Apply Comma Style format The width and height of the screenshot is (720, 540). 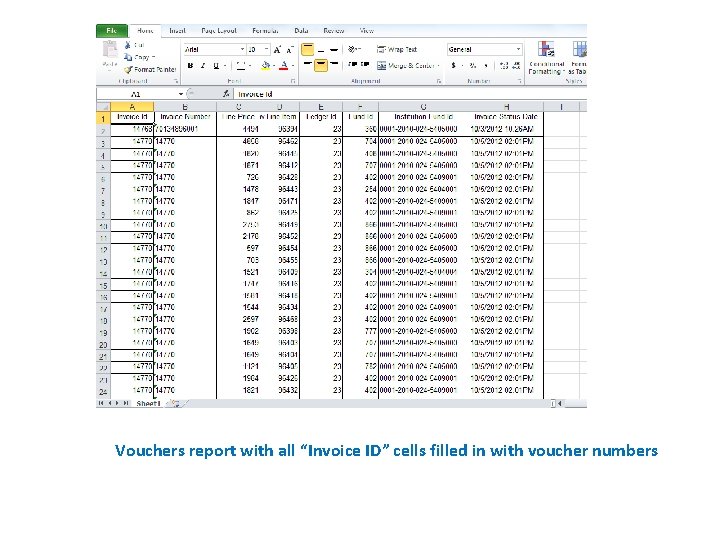coord(486,66)
